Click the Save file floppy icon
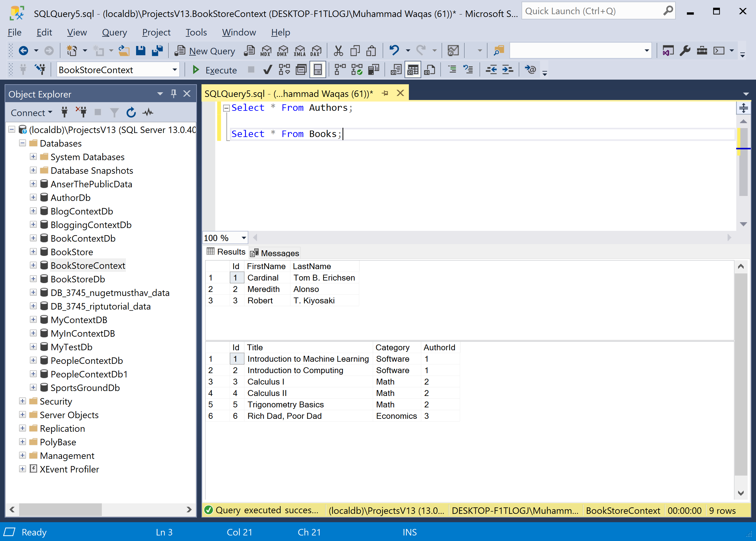The image size is (756, 541). (x=140, y=51)
